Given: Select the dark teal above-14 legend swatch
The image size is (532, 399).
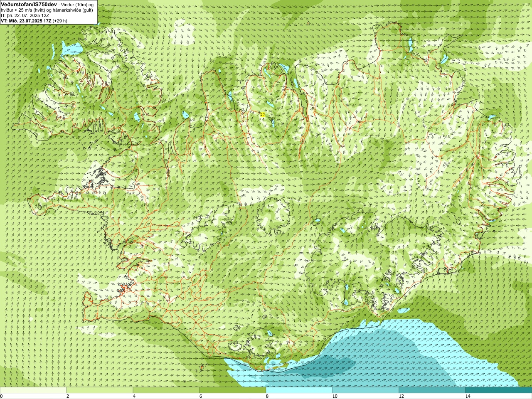Looking at the screenshot, I should [499, 390].
